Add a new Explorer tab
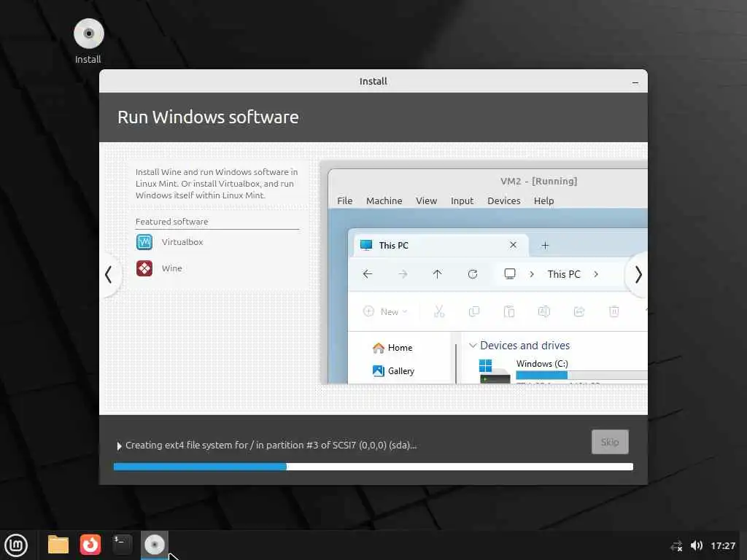The image size is (747, 560). (x=545, y=245)
